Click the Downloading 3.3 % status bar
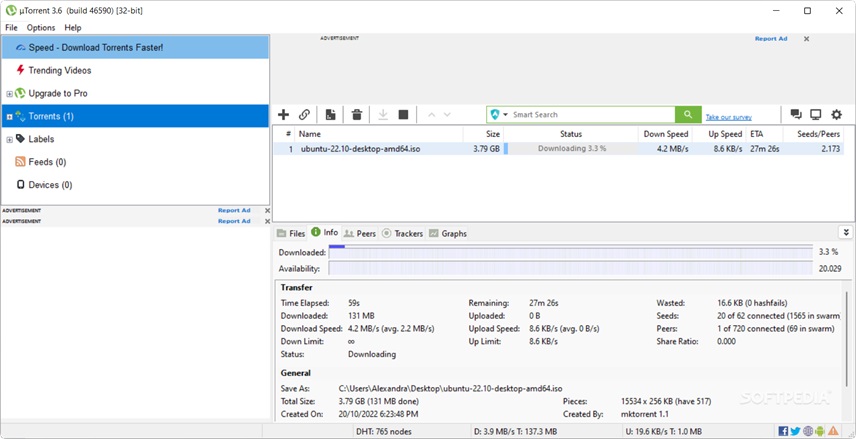856x439 pixels. (x=571, y=149)
